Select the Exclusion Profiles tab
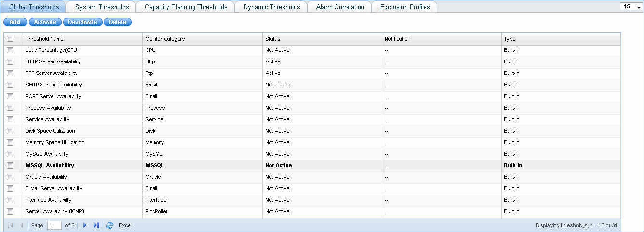 pyautogui.click(x=405, y=7)
